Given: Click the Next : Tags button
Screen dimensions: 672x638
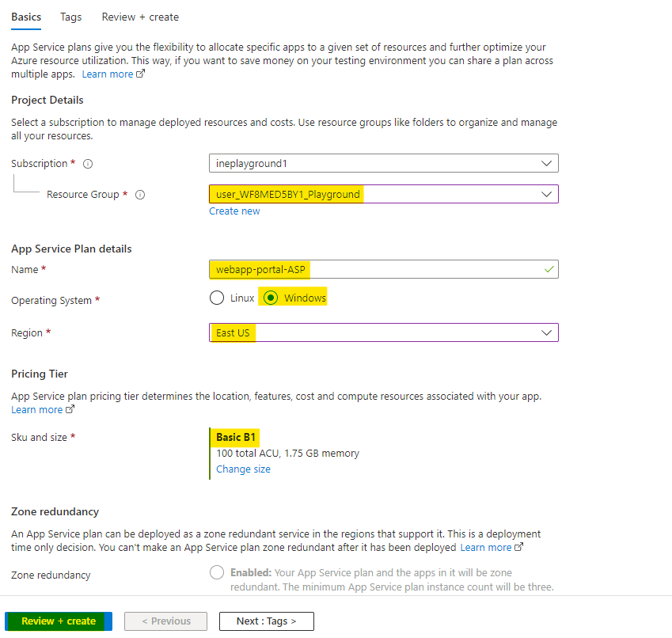Looking at the screenshot, I should click(x=266, y=621).
